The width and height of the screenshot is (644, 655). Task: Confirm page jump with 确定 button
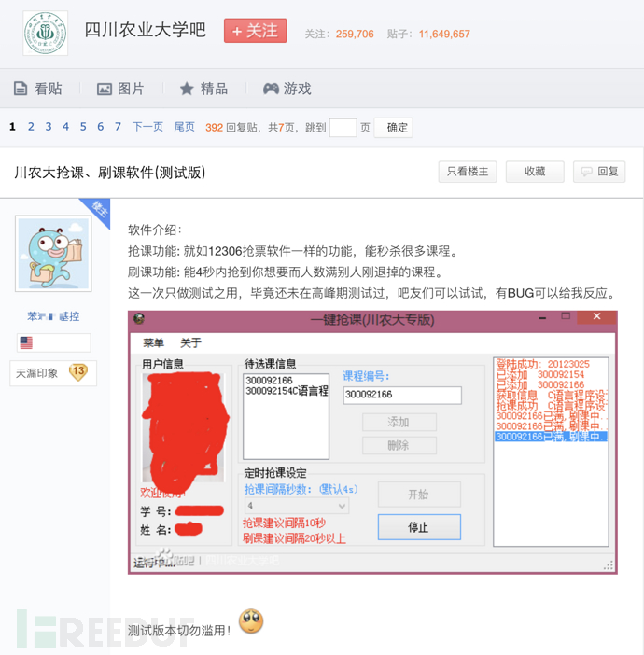click(393, 128)
